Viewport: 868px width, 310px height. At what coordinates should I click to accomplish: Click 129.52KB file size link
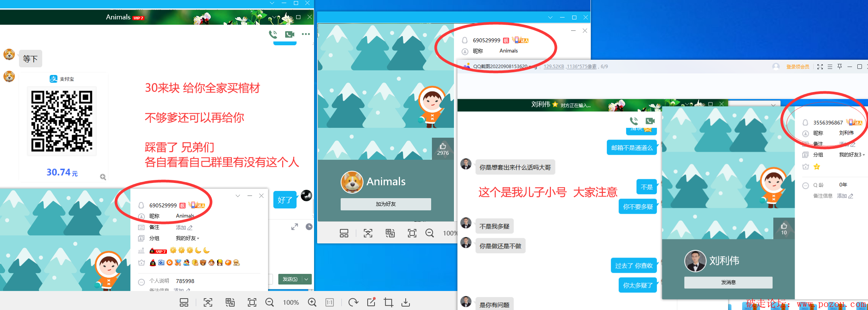click(x=554, y=67)
